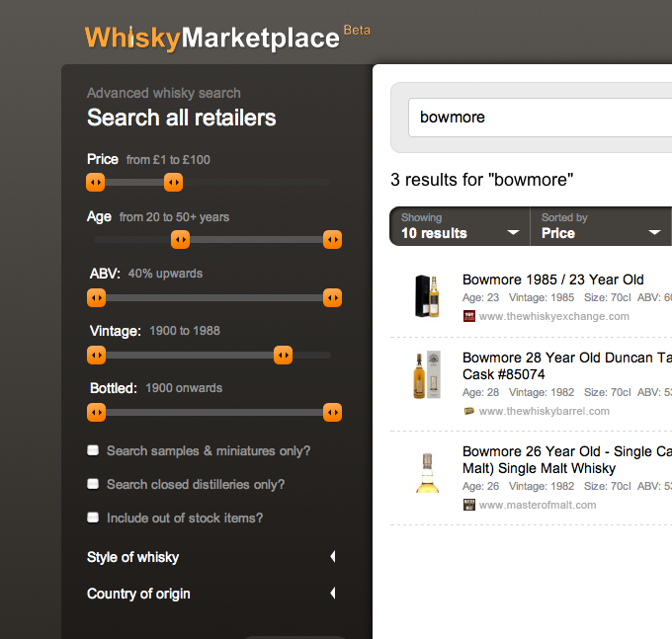Click the 'from £1 to £100' price range text

pos(168,160)
